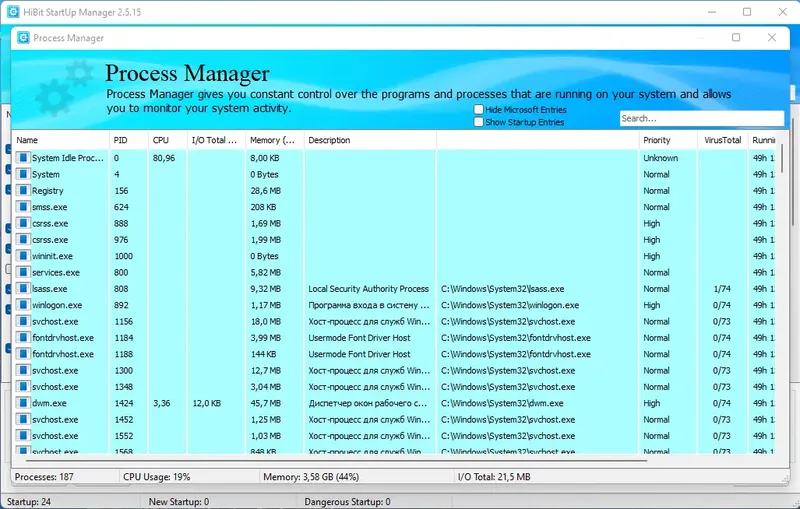Image resolution: width=800 pixels, height=509 pixels.
Task: Click the 45,7 MB memory value
Action: 265,403
